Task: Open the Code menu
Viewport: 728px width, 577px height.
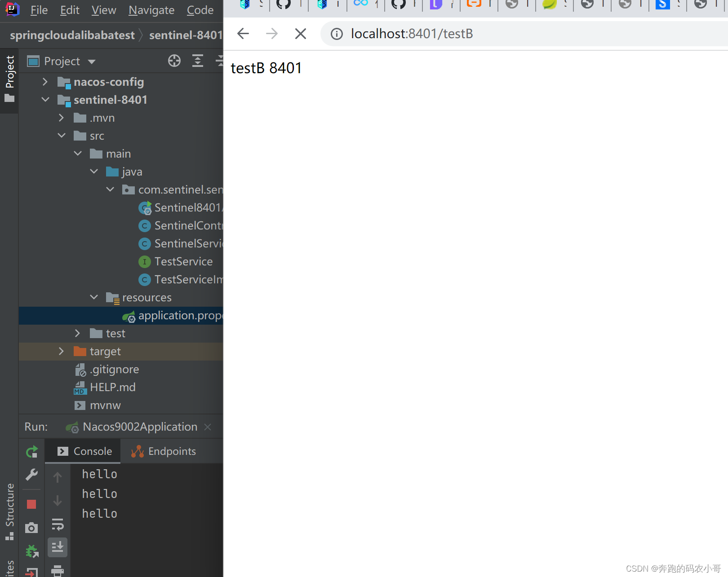Action: pos(200,10)
